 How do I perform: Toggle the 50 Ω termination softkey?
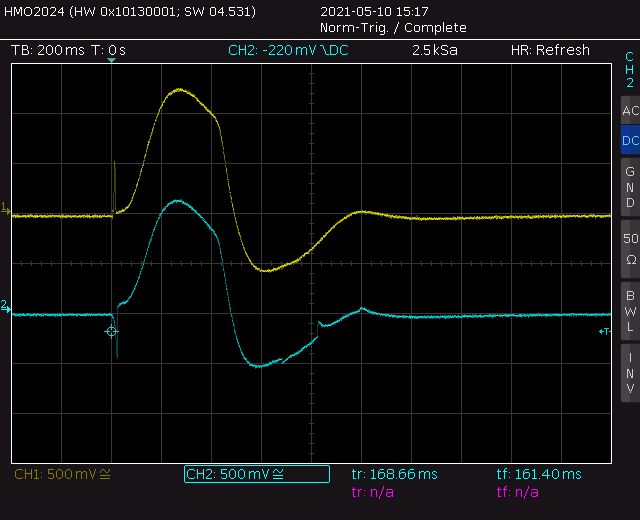click(x=630, y=249)
